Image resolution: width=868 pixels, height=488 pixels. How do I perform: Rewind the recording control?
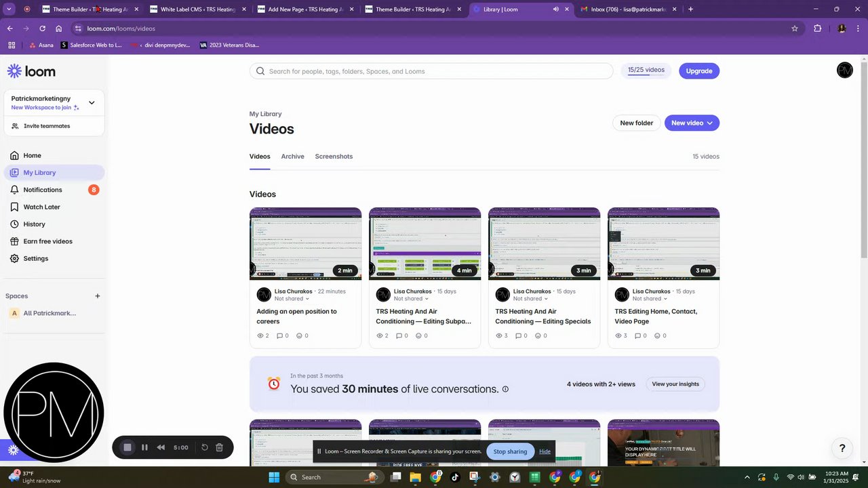(x=161, y=447)
